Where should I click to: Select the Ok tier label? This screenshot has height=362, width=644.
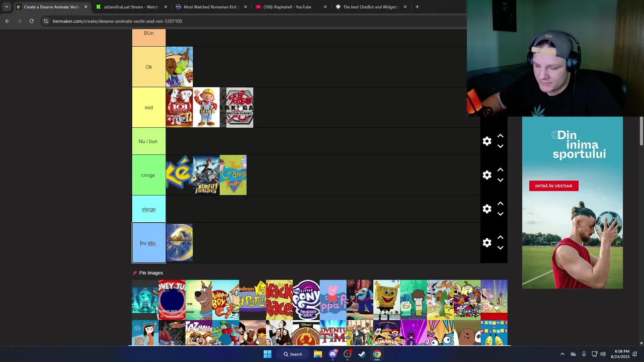(x=148, y=67)
